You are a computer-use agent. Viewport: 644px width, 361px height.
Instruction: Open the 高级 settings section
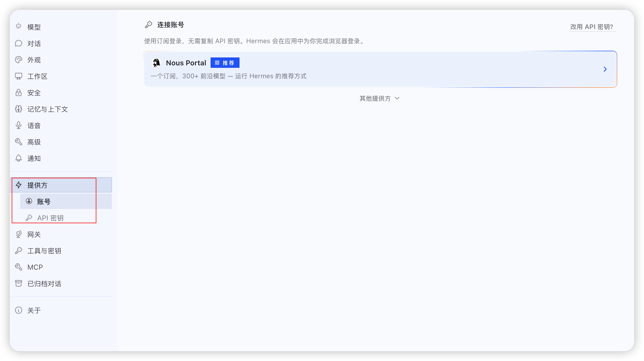[61, 142]
